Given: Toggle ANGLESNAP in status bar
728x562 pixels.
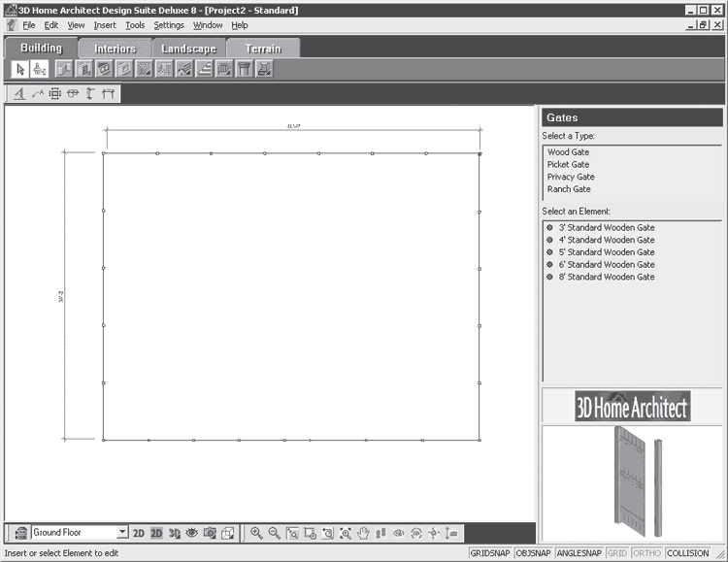Looking at the screenshot, I should (579, 553).
